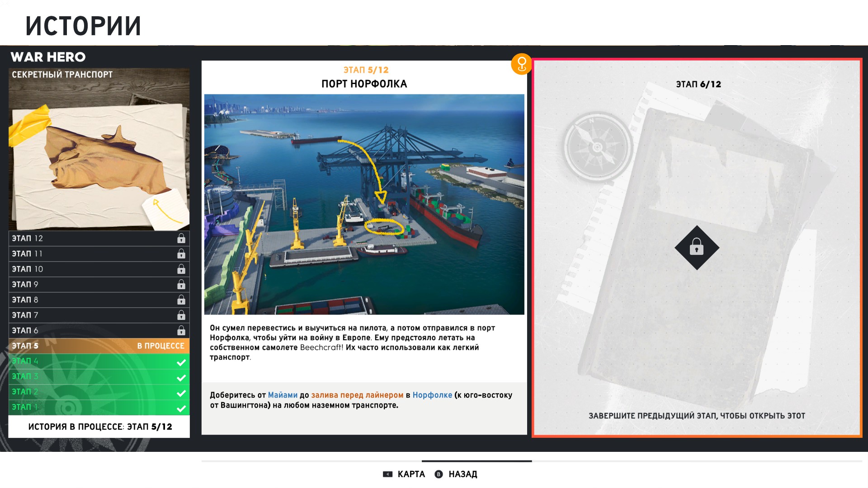Image resolution: width=868 pixels, height=488 pixels.
Task: Click the lock icon in the ЭТАП 11 row
Action: (x=181, y=253)
